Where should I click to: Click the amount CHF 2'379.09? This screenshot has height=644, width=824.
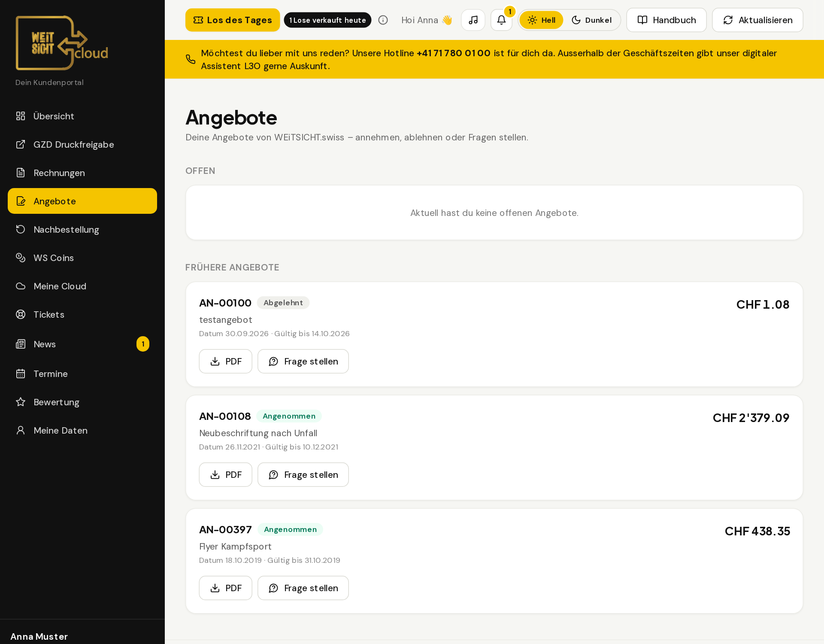coord(751,418)
